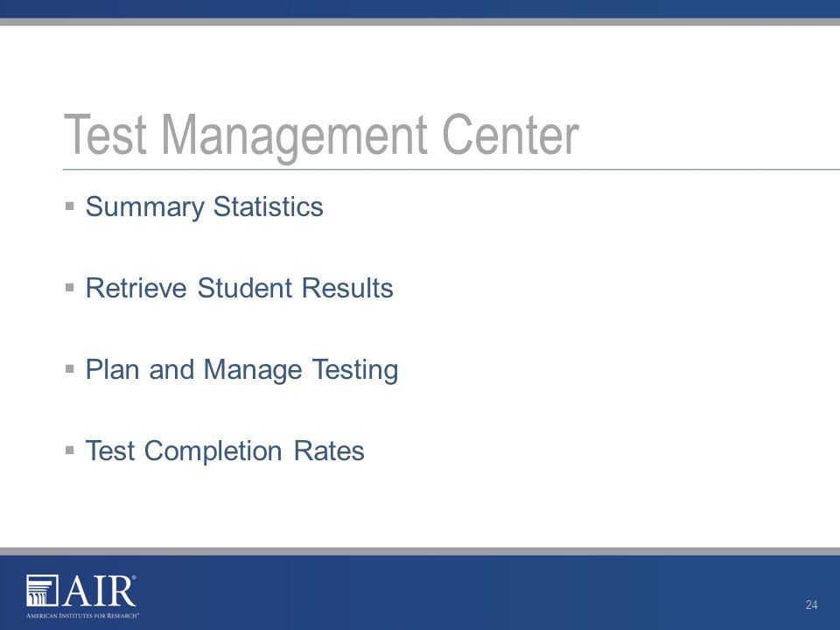Click the Summary Statistics bullet marker
This screenshot has width=840, height=630.
coord(70,205)
